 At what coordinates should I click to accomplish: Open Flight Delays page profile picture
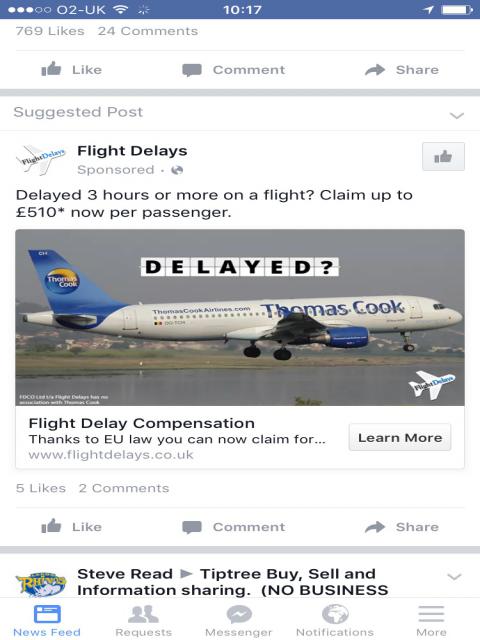click(x=41, y=160)
